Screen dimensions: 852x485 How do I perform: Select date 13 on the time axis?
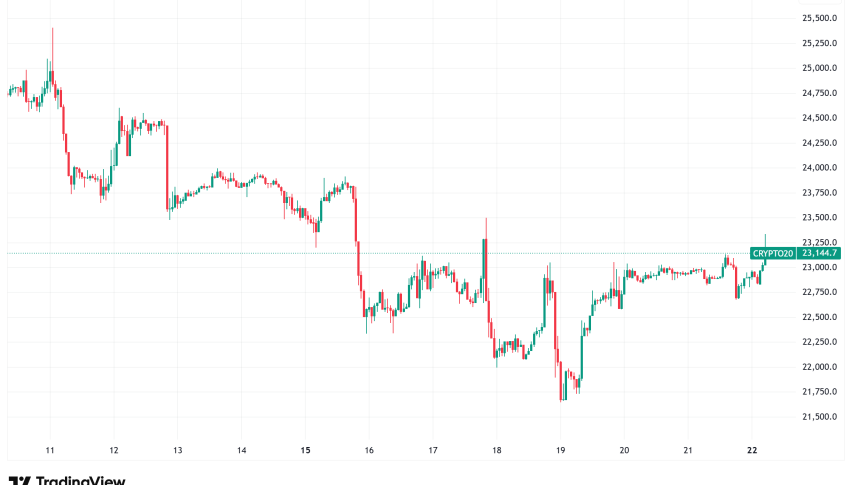pyautogui.click(x=177, y=450)
